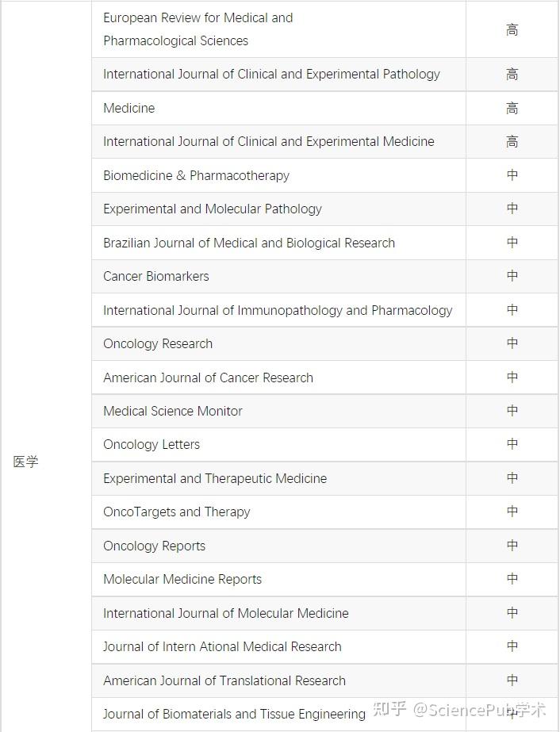Select Molecular Medicine Reports entry
Viewport: 560px width, 732px height.
click(182, 579)
